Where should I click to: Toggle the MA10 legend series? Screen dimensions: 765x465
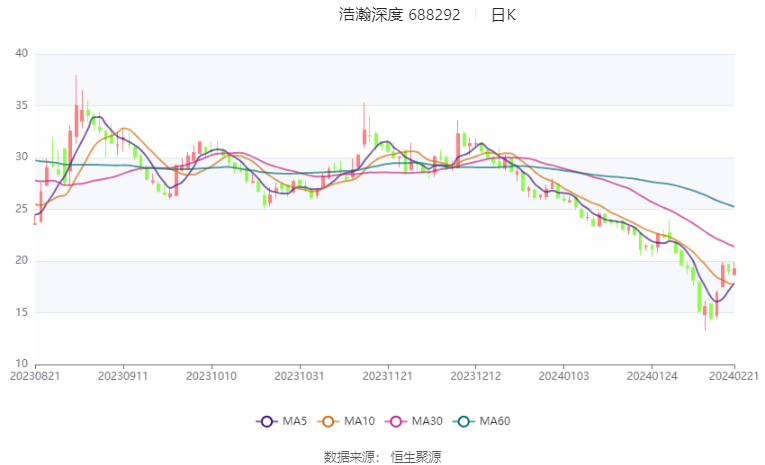pyautogui.click(x=346, y=421)
